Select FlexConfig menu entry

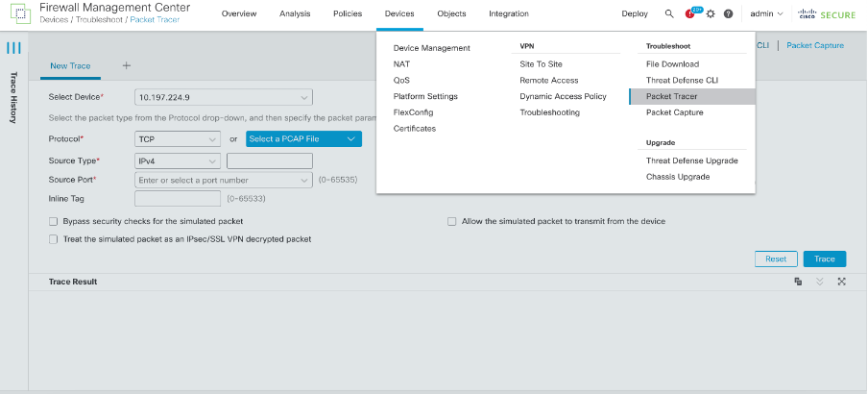(414, 112)
